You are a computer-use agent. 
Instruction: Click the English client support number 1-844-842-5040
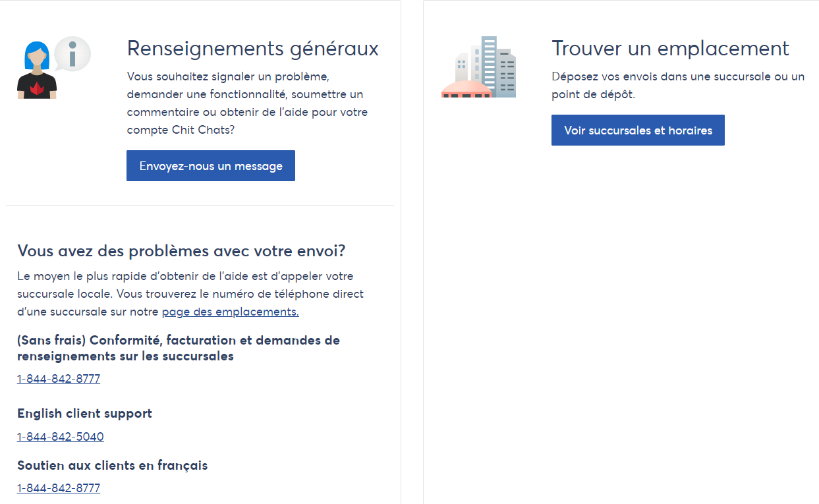tap(61, 437)
